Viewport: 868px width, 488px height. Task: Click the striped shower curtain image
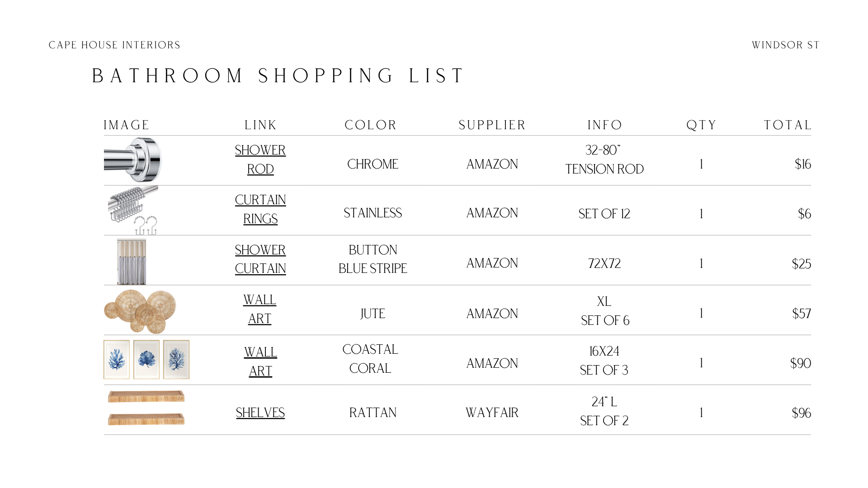click(x=132, y=262)
